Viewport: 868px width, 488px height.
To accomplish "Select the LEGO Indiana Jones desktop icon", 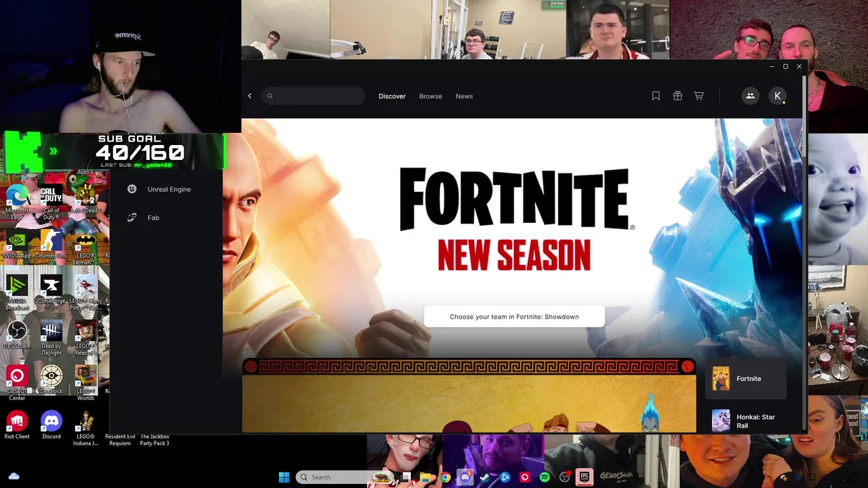I will point(85,427).
